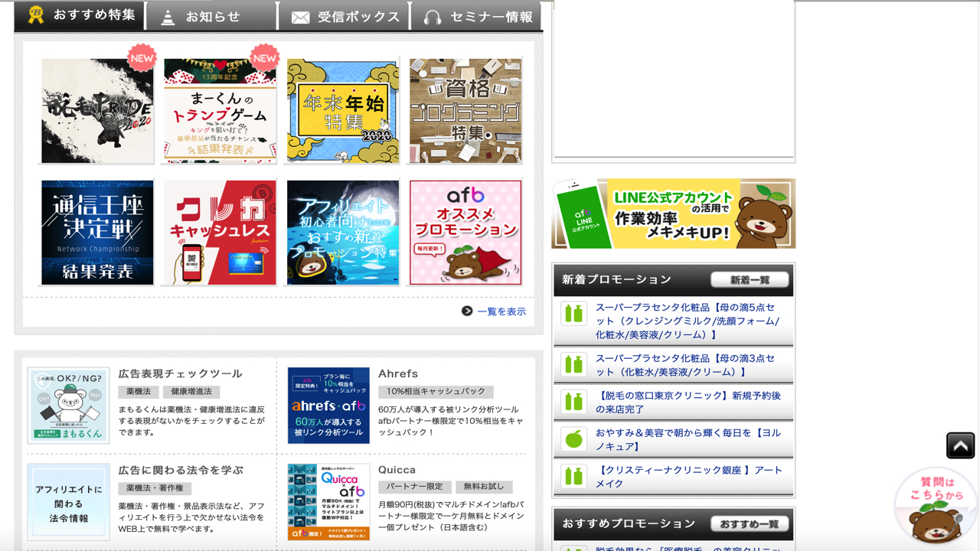Select the セミナー情報 tab
The image size is (980, 551).
pos(476,17)
